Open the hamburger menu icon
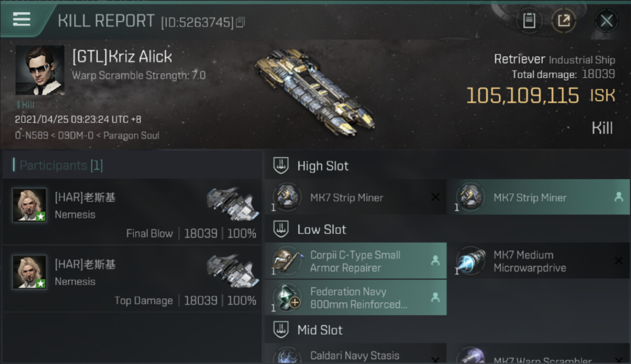Image resolution: width=631 pixels, height=364 pixels. [21, 19]
